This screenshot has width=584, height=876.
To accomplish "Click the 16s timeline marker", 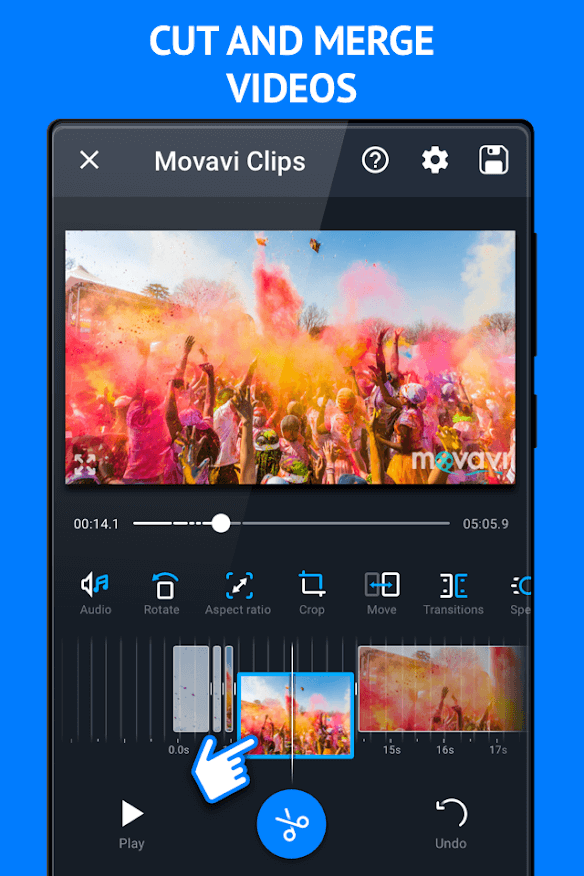I will 445,750.
